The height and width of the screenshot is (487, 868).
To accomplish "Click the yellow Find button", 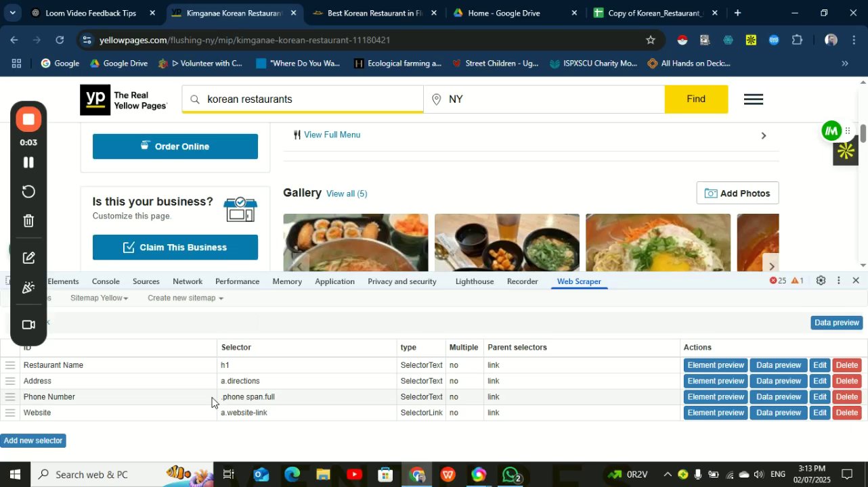I will [x=696, y=99].
